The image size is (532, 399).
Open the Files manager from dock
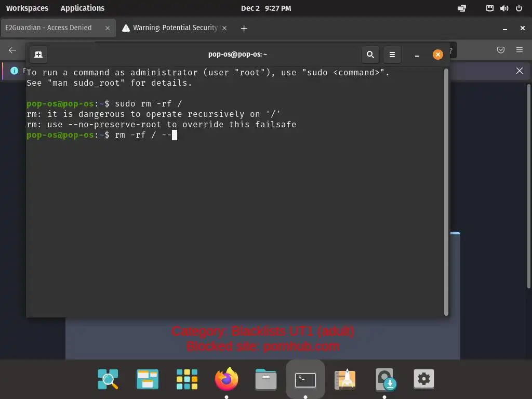click(x=265, y=379)
